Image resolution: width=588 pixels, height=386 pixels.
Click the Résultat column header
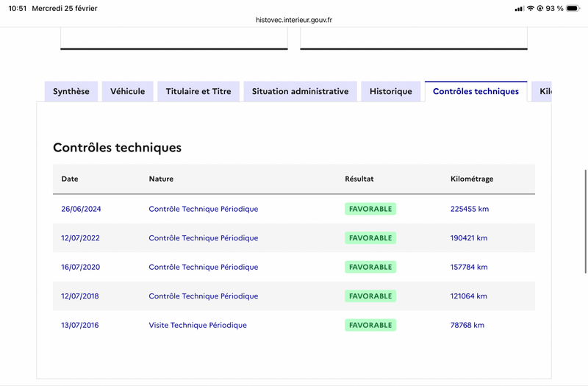[x=359, y=179]
